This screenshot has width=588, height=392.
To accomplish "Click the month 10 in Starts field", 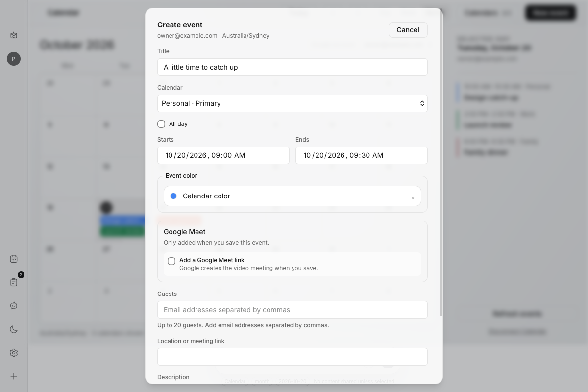I will pyautogui.click(x=169, y=155).
